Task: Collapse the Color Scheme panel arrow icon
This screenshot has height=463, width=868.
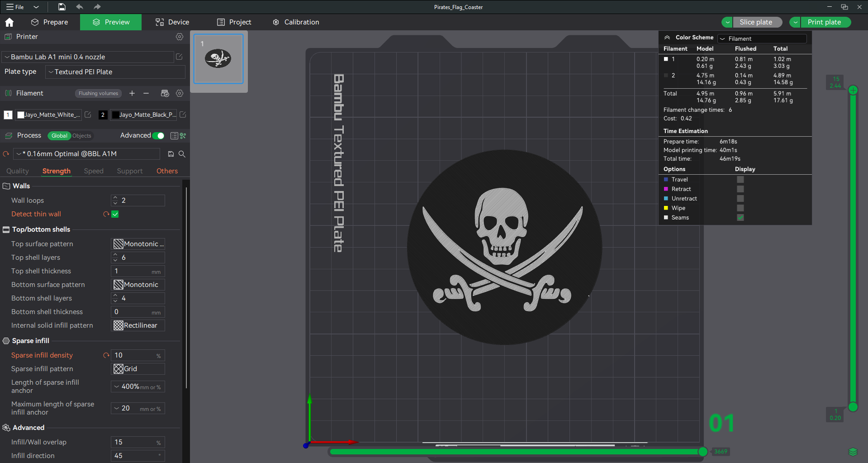Action: tap(667, 38)
